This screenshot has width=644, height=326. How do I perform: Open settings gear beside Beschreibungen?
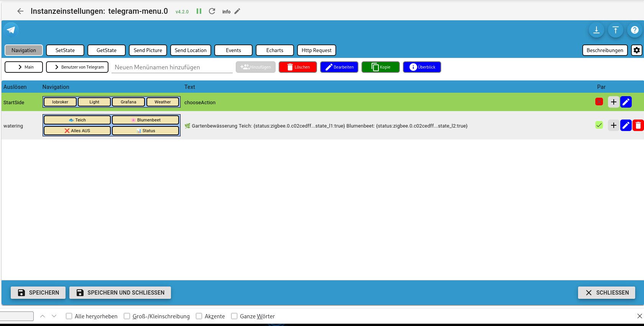637,50
